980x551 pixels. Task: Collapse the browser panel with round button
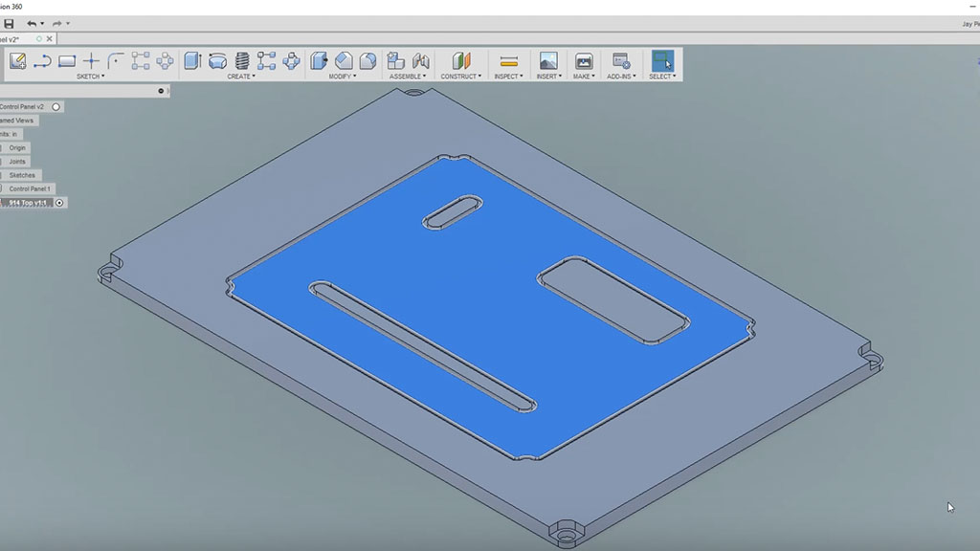tap(161, 91)
